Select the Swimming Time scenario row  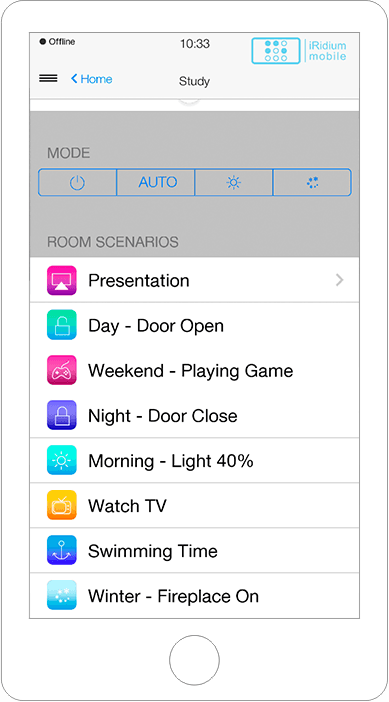tap(194, 550)
